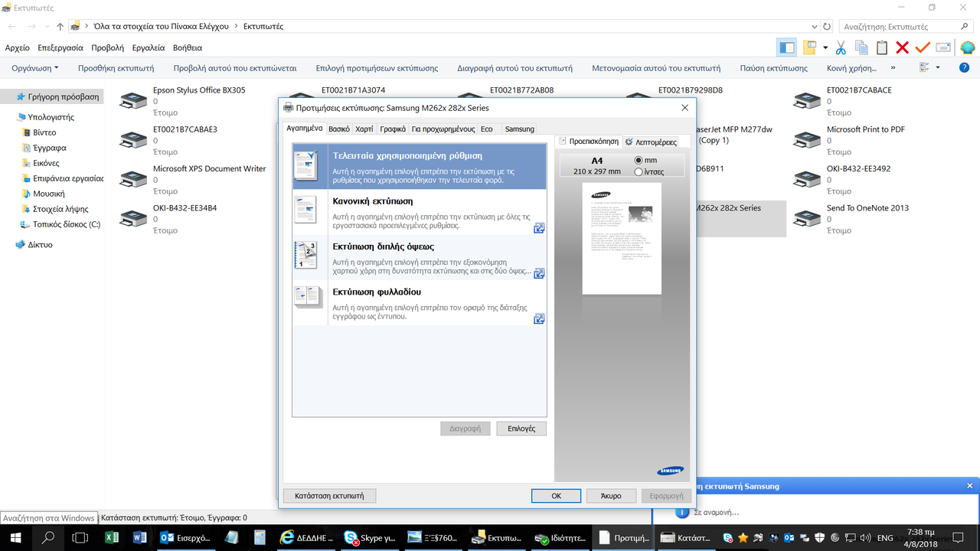
Task: Click the red X Delete icon
Action: click(902, 47)
